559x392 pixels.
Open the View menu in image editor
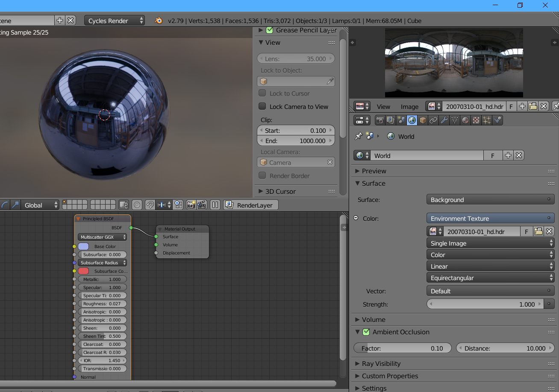(x=383, y=106)
